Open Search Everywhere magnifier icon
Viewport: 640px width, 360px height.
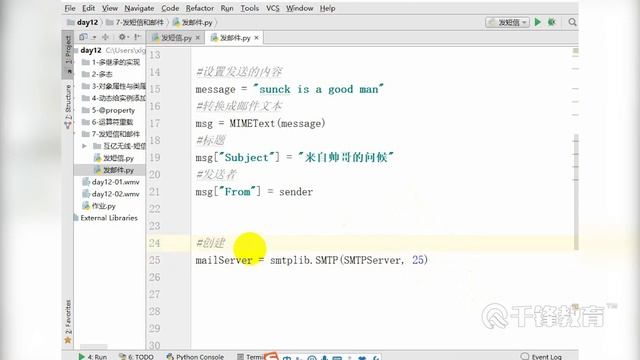click(572, 22)
